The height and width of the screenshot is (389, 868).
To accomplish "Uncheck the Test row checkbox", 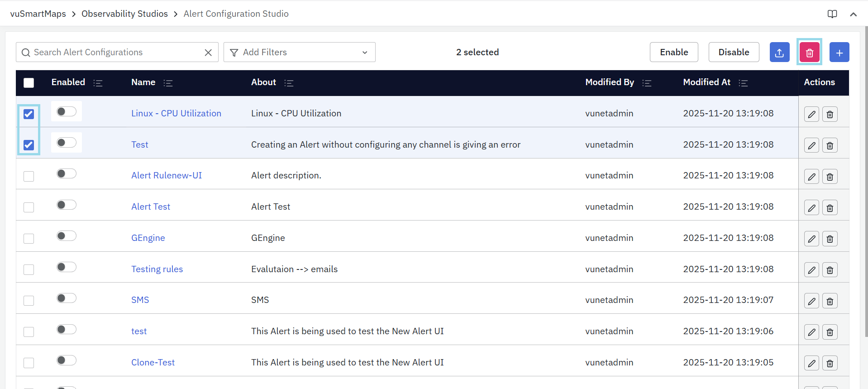I will (29, 145).
